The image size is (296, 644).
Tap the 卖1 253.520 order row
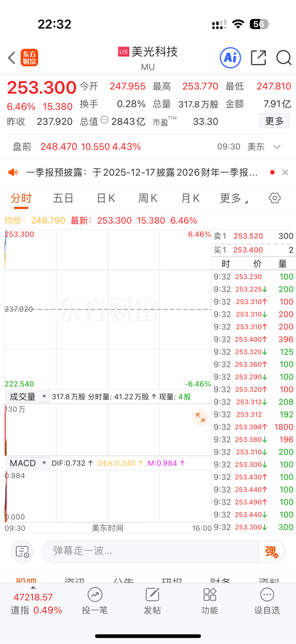pos(254,236)
